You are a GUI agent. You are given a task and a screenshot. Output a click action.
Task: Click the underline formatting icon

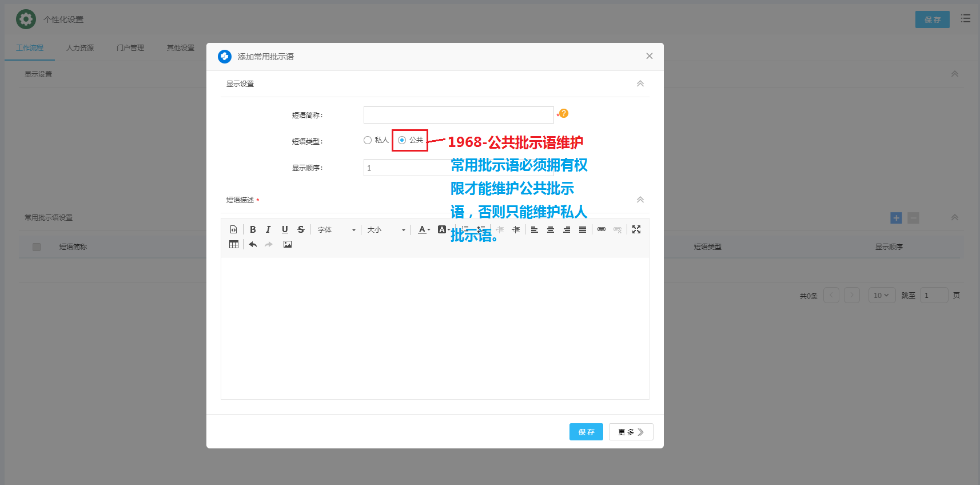pyautogui.click(x=285, y=229)
